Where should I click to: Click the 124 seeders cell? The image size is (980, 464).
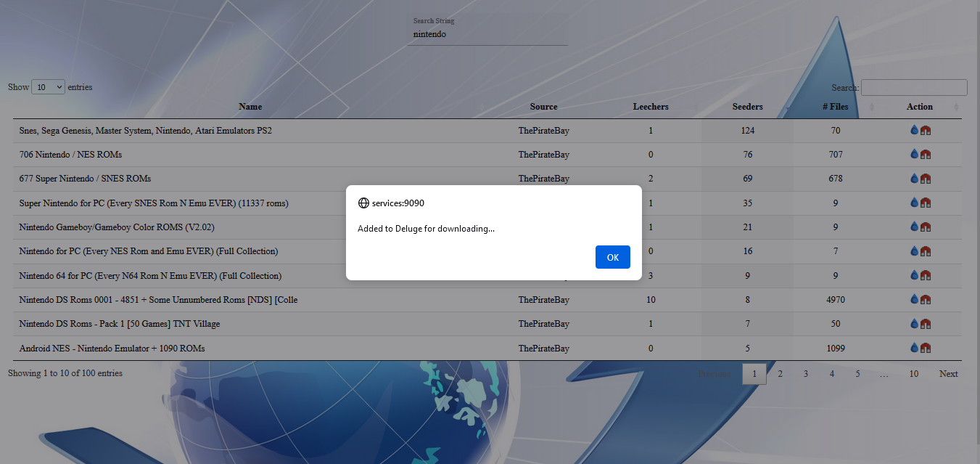748,131
